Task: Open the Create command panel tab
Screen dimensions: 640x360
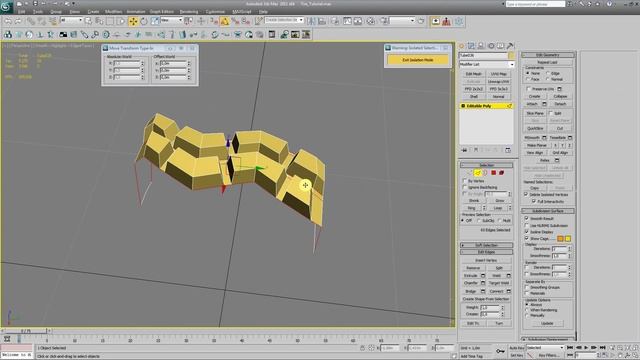Action: (462, 46)
